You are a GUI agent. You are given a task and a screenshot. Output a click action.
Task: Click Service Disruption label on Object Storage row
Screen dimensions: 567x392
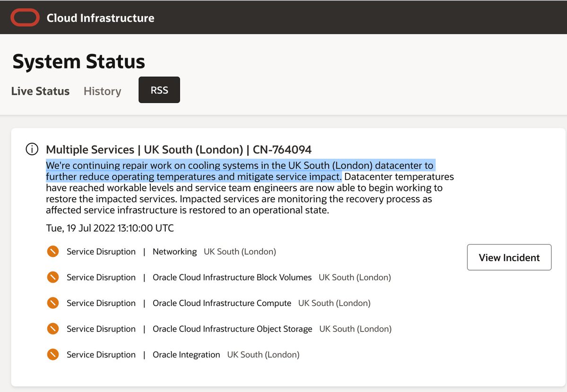101,329
